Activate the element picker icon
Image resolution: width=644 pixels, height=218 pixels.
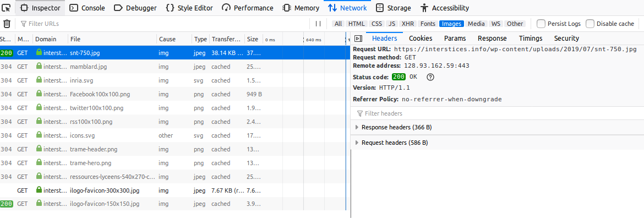point(6,8)
